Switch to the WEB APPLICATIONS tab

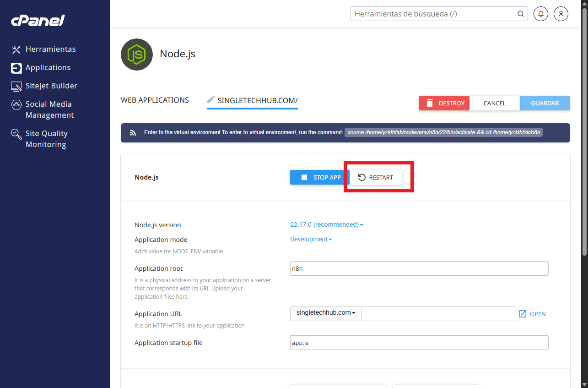[x=155, y=100]
